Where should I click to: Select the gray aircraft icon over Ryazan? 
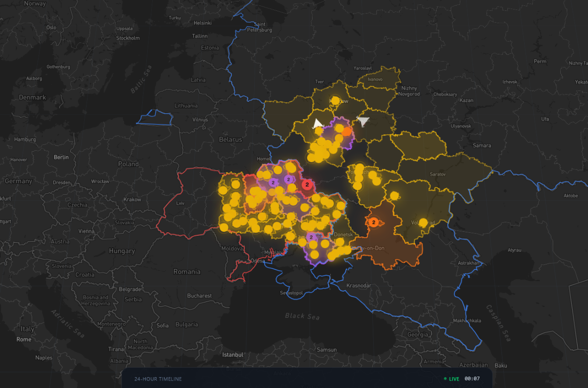click(x=363, y=121)
